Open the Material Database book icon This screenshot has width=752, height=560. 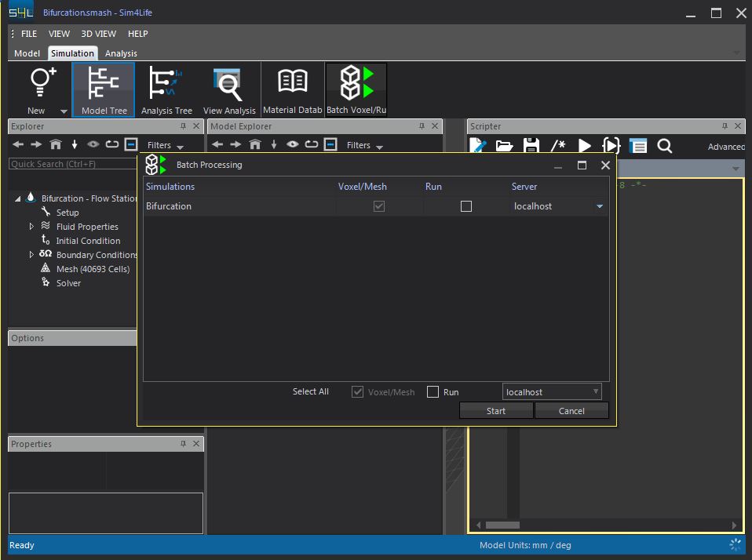tap(293, 81)
